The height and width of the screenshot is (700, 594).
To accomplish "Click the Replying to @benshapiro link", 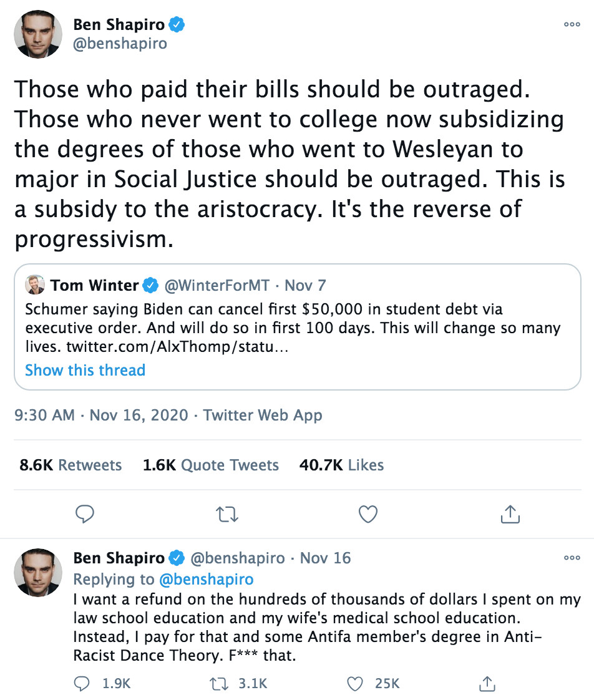I will 207,580.
